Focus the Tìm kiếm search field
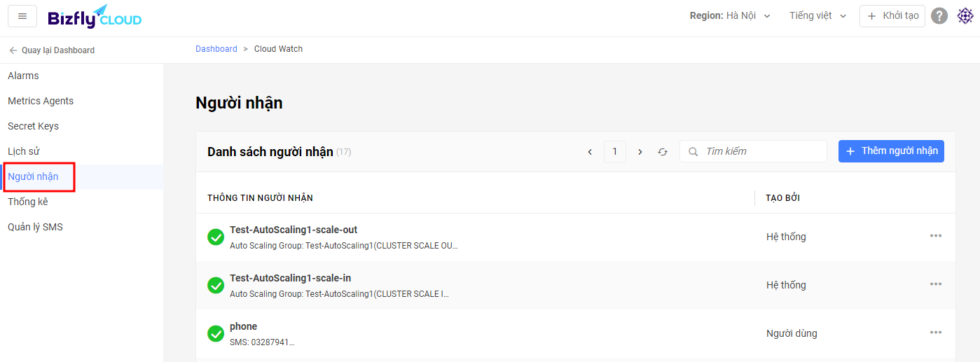The width and height of the screenshot is (980, 362). pos(753,151)
